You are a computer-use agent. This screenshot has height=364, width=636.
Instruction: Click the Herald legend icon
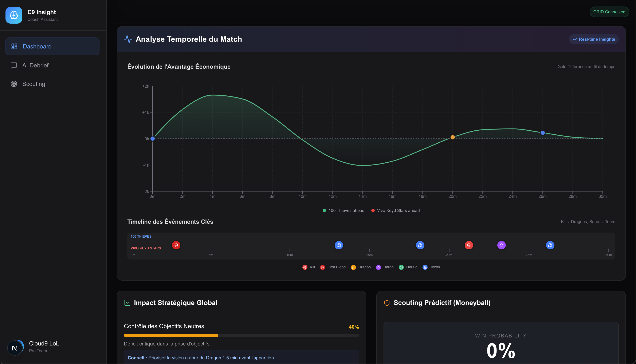pyautogui.click(x=401, y=267)
